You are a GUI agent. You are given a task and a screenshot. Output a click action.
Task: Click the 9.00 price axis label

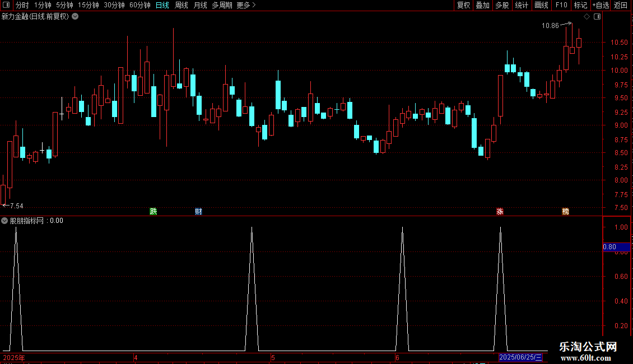pos(621,125)
